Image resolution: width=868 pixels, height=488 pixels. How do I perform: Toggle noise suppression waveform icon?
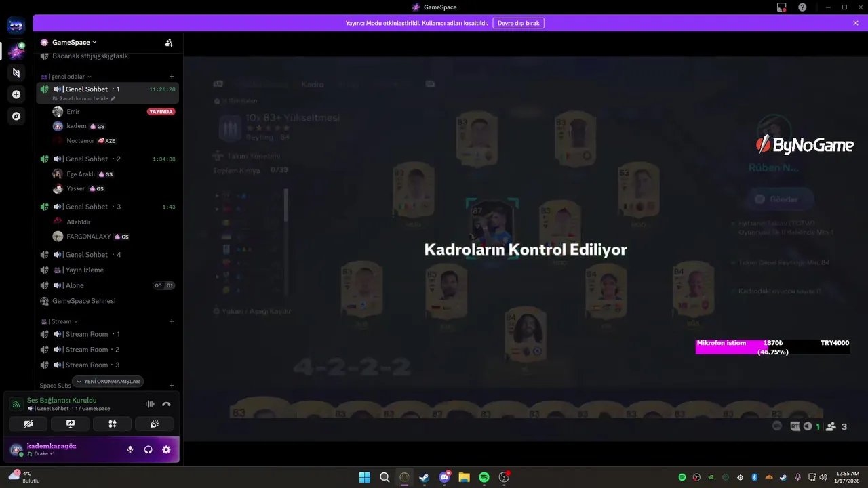pos(150,404)
